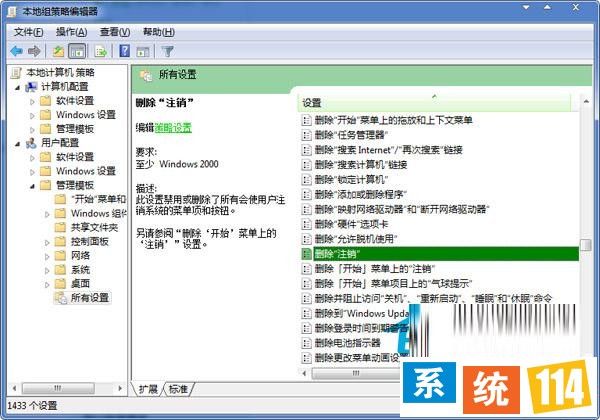600x420 pixels.
Task: Close the 本地组策略编辑器 window
Action: click(x=576, y=7)
